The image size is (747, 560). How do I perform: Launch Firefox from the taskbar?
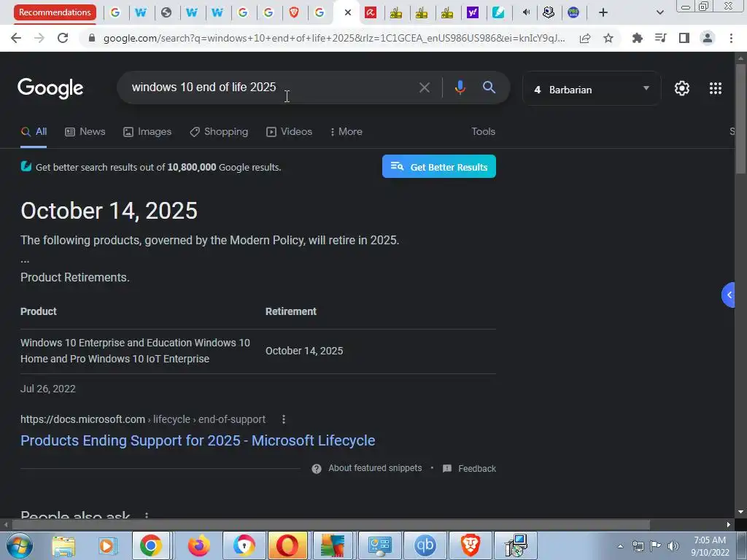(x=198, y=545)
